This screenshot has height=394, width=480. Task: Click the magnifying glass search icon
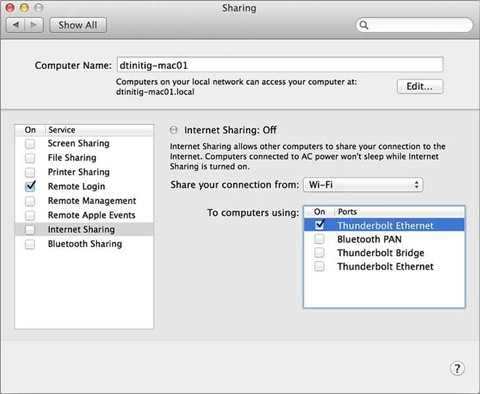pos(364,25)
